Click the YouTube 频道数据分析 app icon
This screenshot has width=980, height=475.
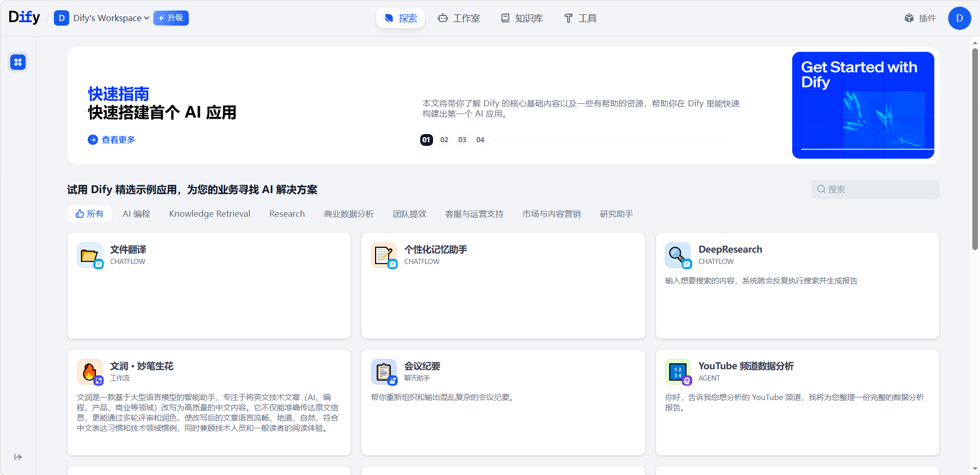coord(678,372)
